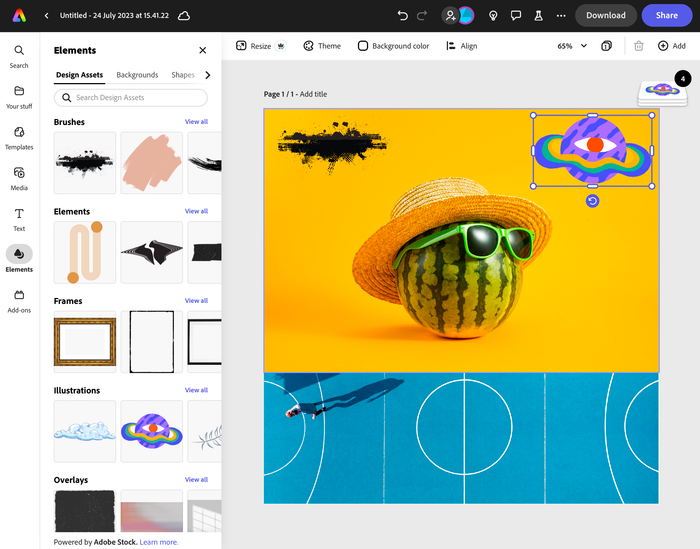Select the Text tool
This screenshot has width=700, height=549.
pyautogui.click(x=18, y=219)
